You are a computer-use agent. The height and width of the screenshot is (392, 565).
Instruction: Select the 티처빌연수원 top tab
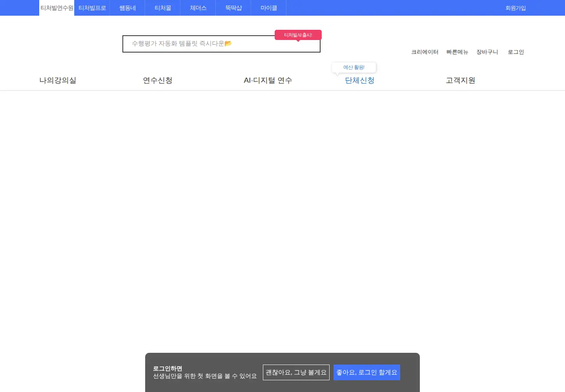click(x=57, y=8)
